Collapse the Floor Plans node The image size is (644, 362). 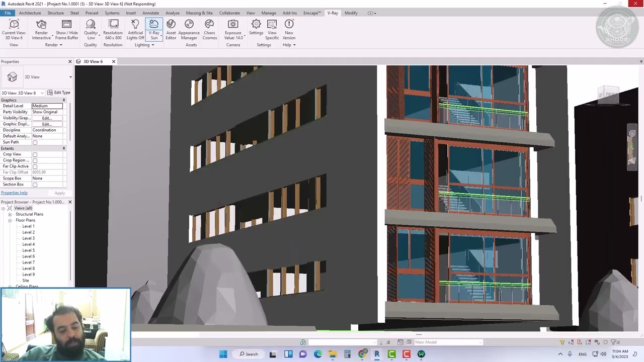10,220
